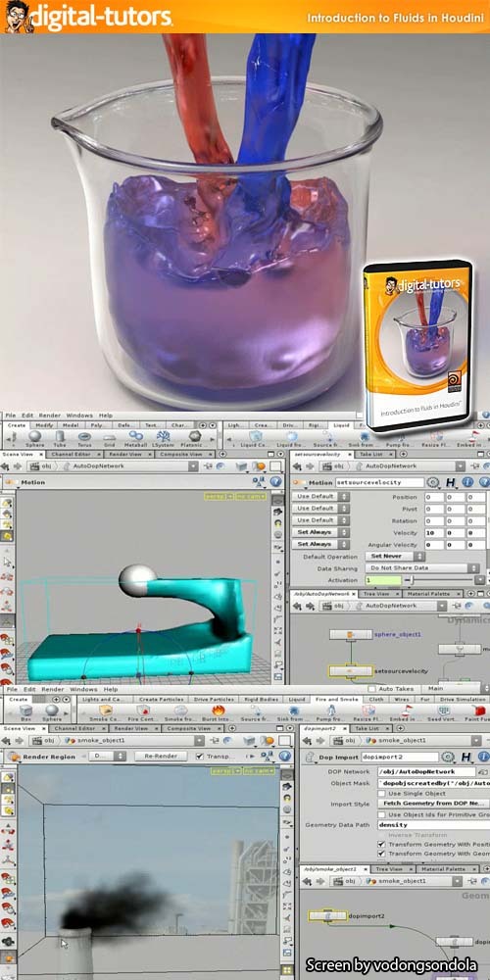Click the dopimport2 name field
This screenshot has width=490, height=980.
pos(400,757)
